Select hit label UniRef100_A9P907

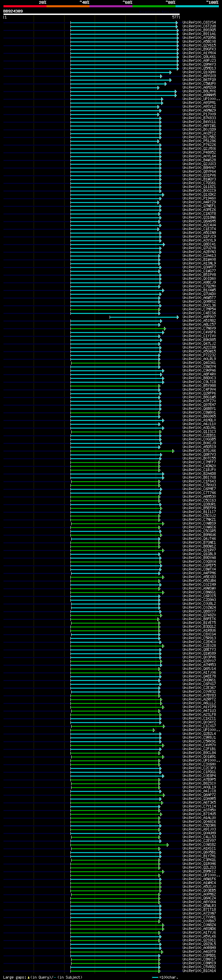(199, 317)
